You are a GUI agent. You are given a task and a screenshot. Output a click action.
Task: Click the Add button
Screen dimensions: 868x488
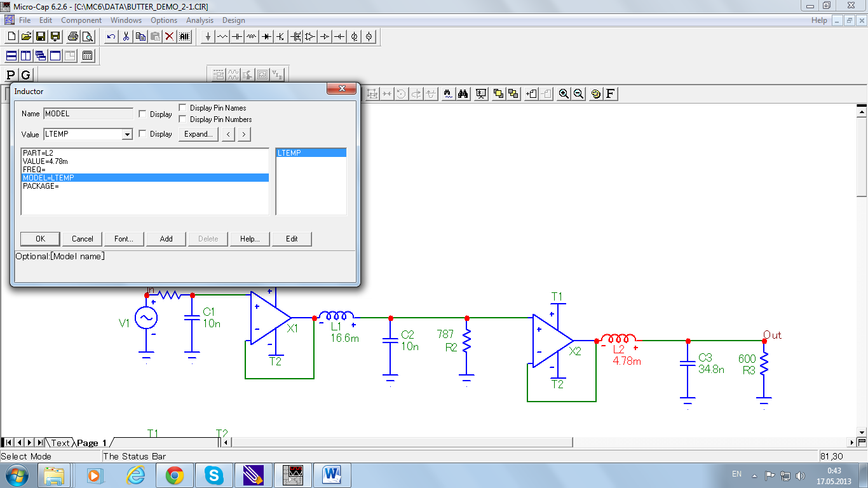tap(166, 239)
